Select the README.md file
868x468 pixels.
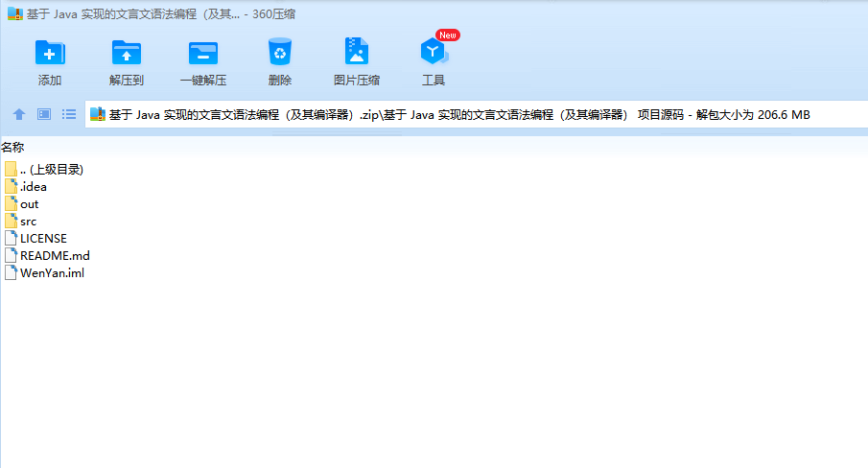pyautogui.click(x=47, y=255)
